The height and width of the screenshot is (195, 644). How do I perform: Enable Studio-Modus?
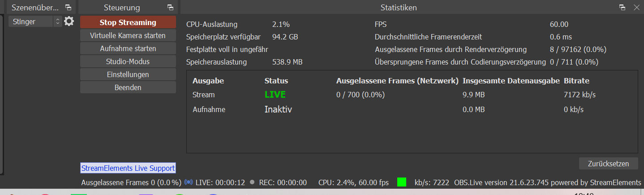pos(128,61)
